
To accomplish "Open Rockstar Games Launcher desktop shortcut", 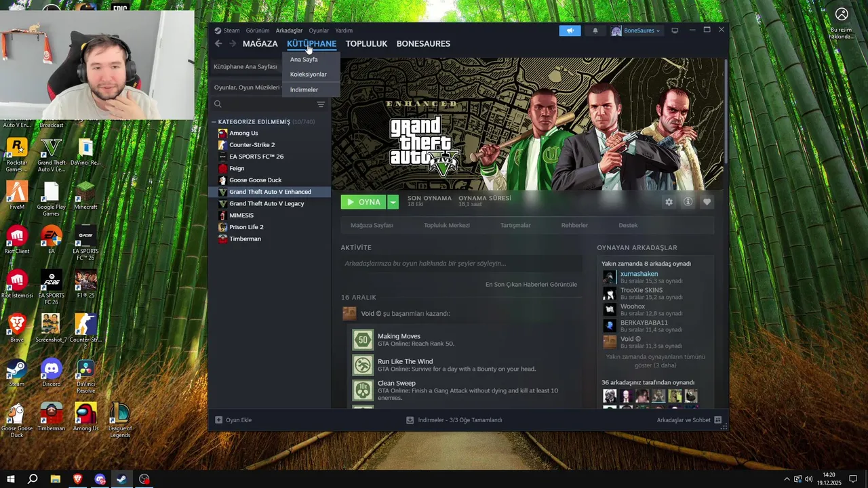I will click(17, 155).
